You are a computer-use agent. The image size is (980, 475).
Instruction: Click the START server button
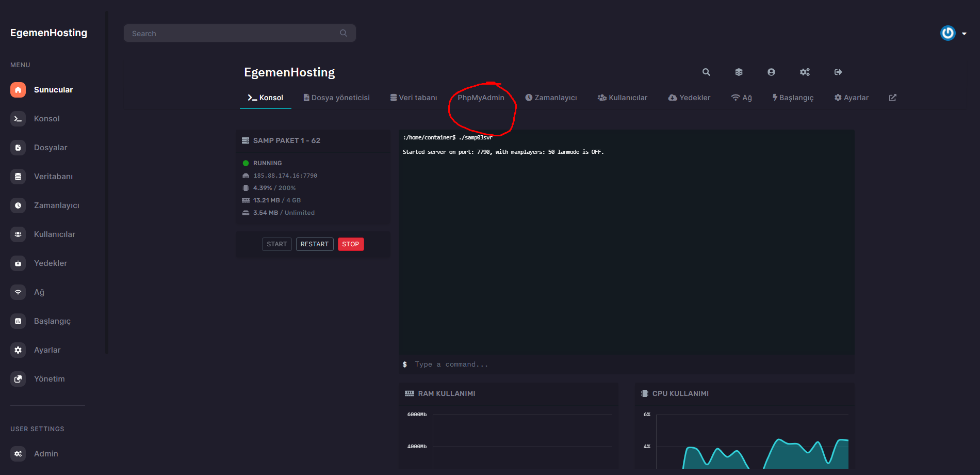click(277, 244)
